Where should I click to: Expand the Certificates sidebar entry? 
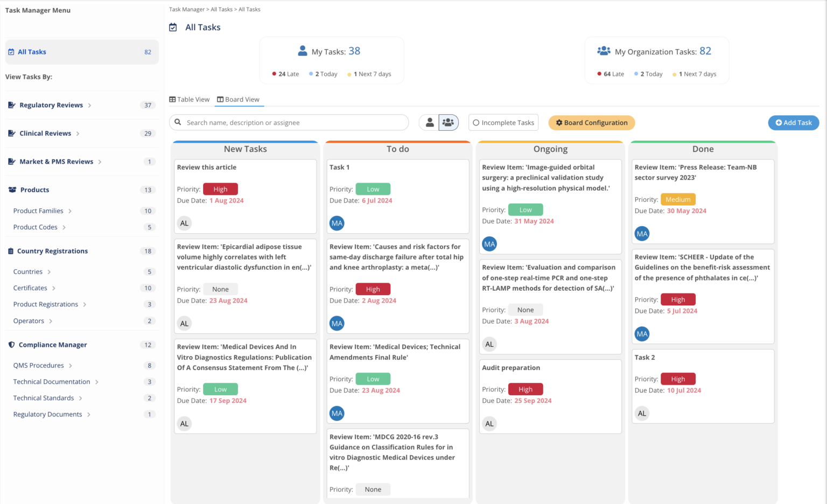53,288
